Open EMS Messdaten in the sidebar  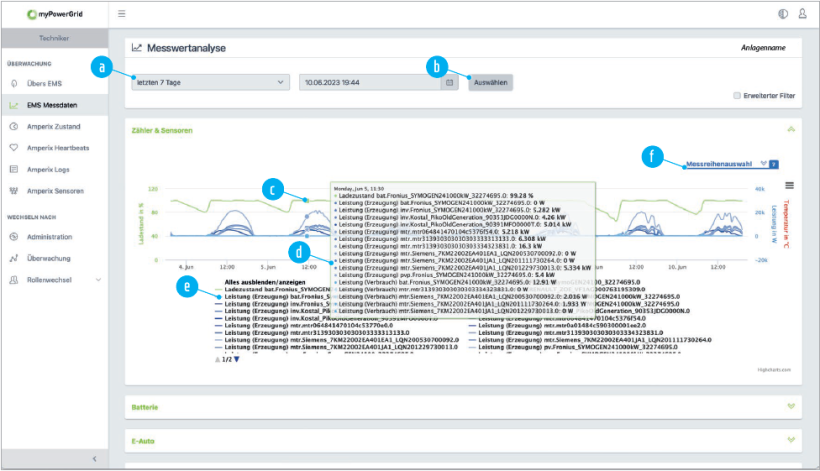(x=52, y=105)
